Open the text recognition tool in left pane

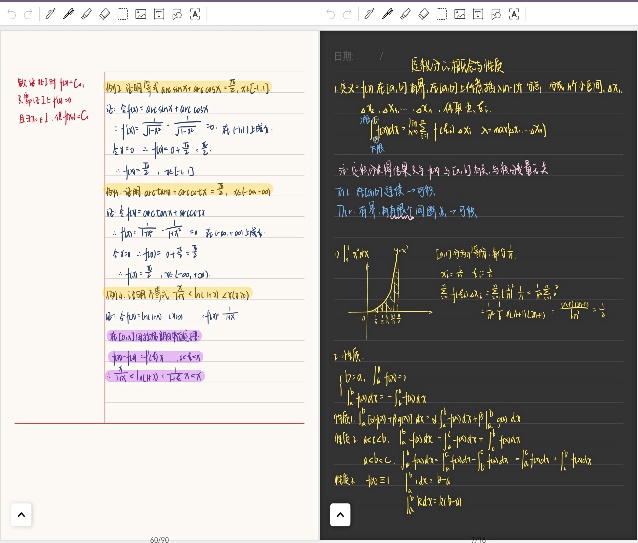click(x=194, y=14)
